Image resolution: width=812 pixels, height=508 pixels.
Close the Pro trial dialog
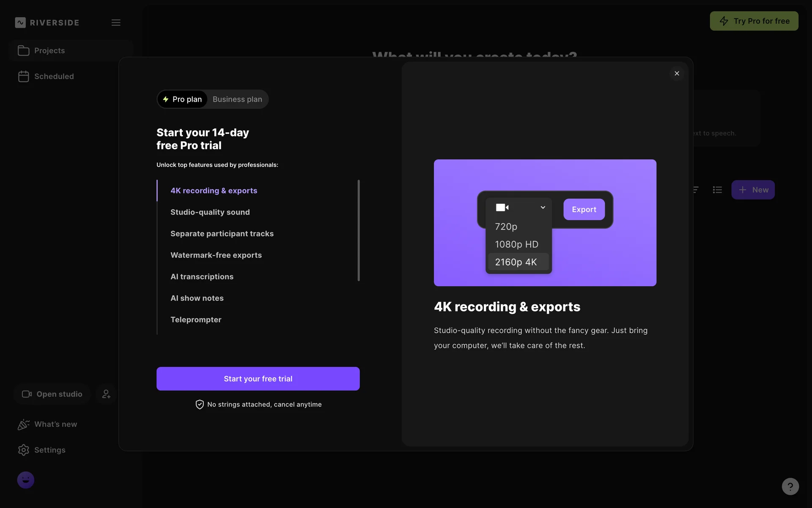click(677, 73)
